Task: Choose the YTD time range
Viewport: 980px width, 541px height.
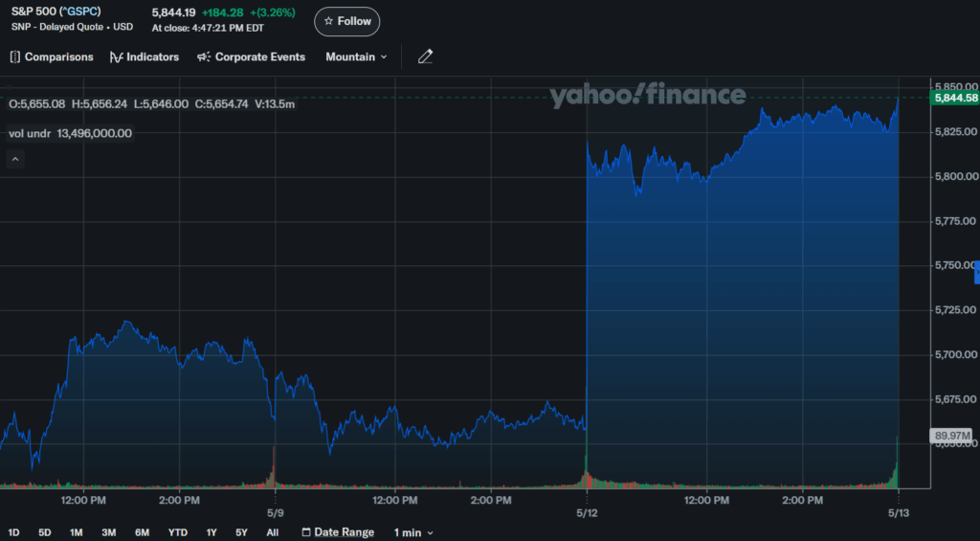Action: [177, 533]
